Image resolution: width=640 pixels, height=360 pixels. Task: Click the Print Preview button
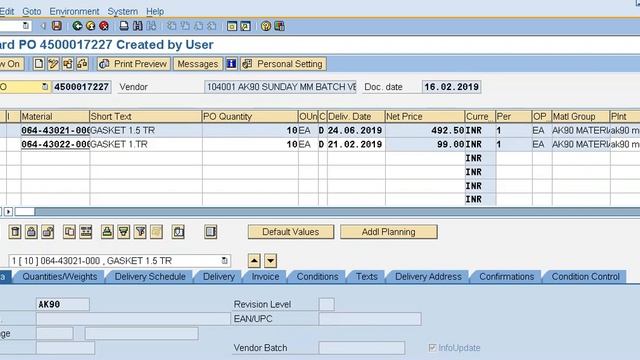click(133, 64)
